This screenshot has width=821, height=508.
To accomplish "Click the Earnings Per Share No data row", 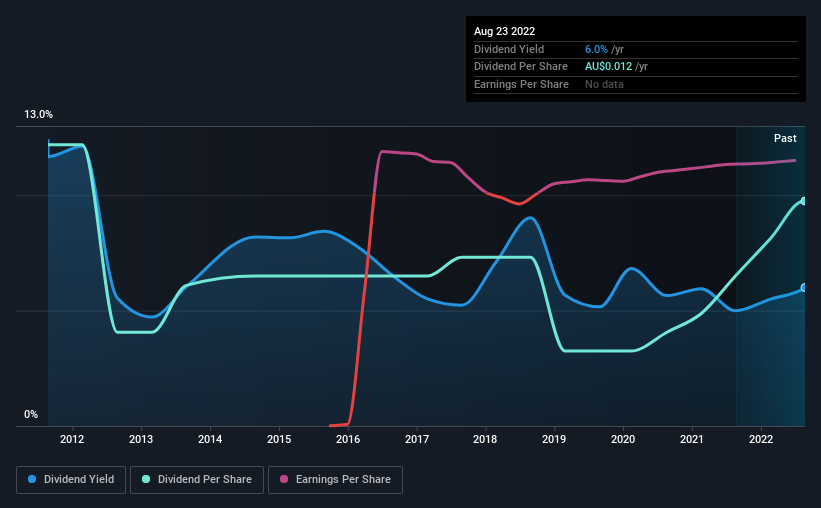I will pyautogui.click(x=636, y=84).
